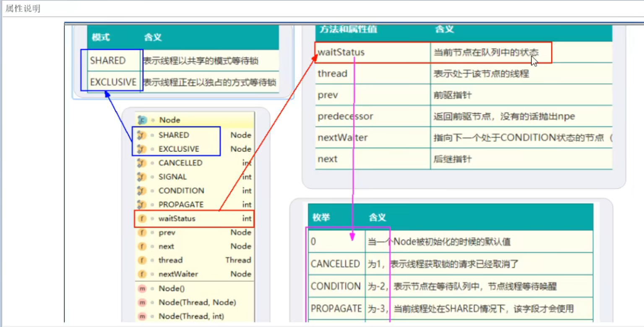Click the method icon beside Node(Thread, int)
This screenshot has height=327, width=644.
[x=142, y=317]
